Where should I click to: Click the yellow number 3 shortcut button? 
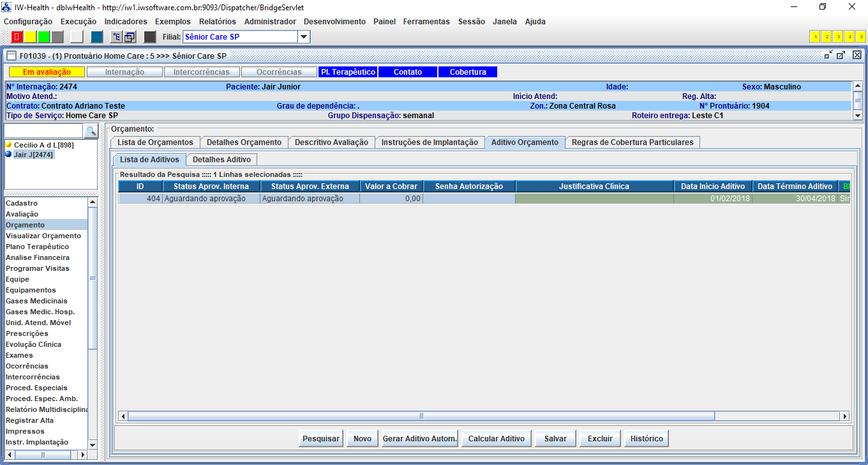[837, 37]
